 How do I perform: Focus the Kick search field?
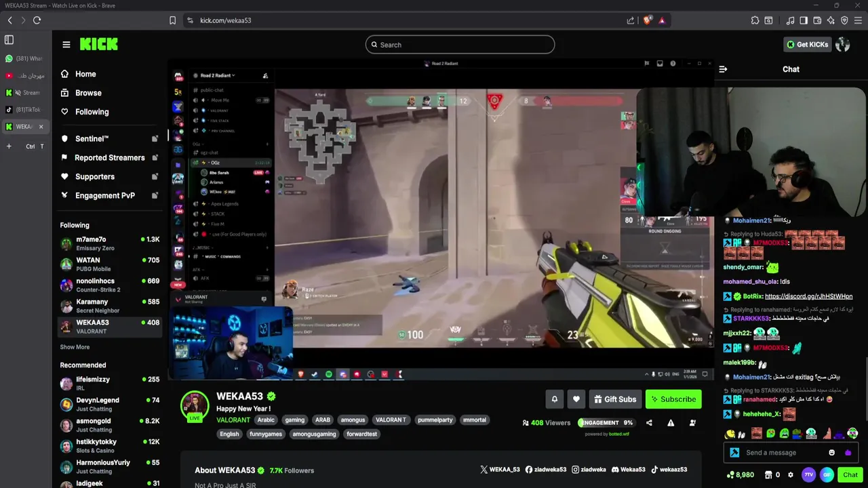point(460,45)
